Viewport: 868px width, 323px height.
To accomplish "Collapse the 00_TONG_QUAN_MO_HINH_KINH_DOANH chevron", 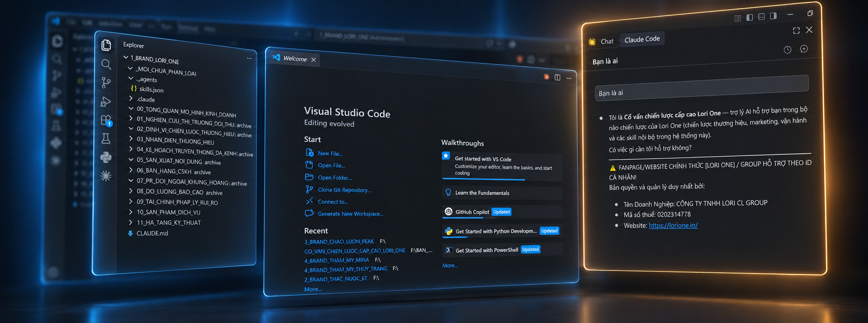I will point(131,108).
